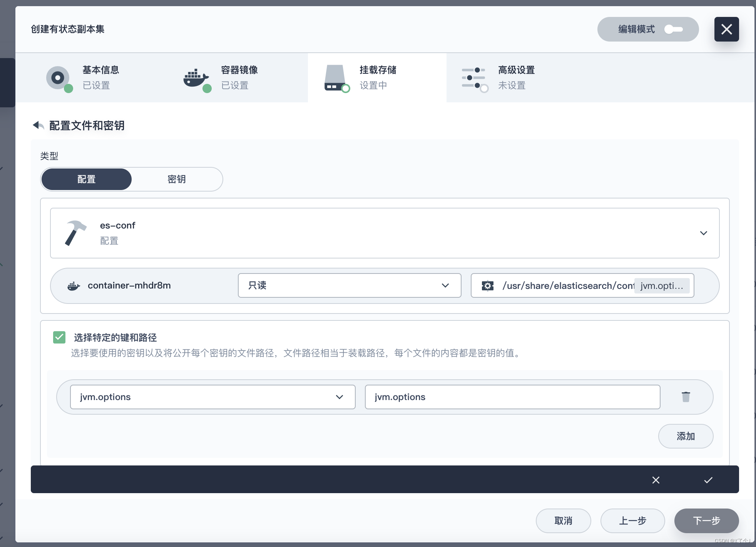Click the hammer icon of es-conf
The image size is (756, 547).
click(x=75, y=233)
